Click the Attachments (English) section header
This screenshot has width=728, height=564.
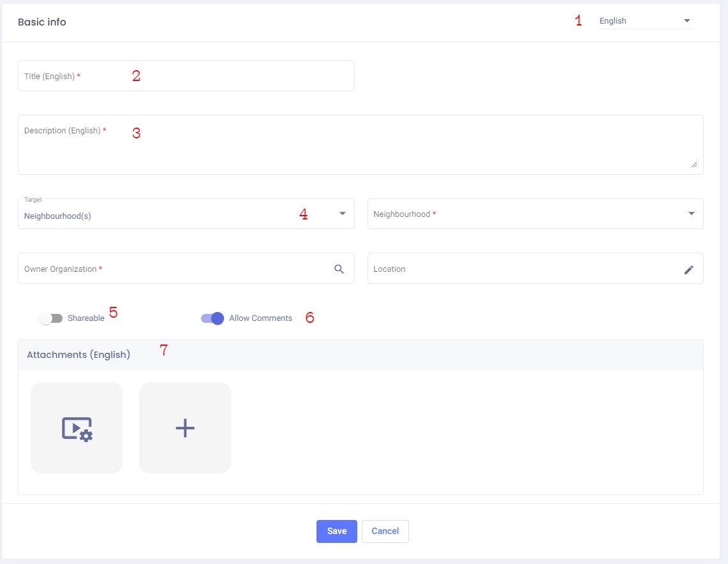[78, 355]
